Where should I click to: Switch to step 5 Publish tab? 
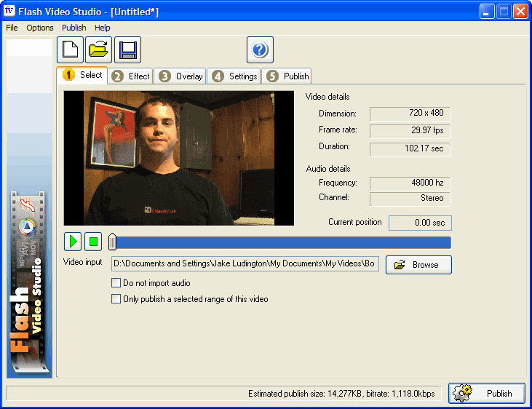tap(287, 76)
